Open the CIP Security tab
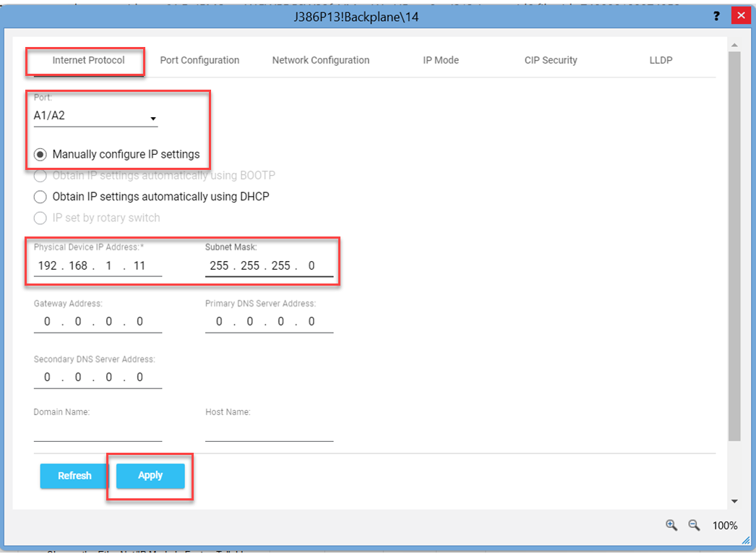 tap(551, 60)
